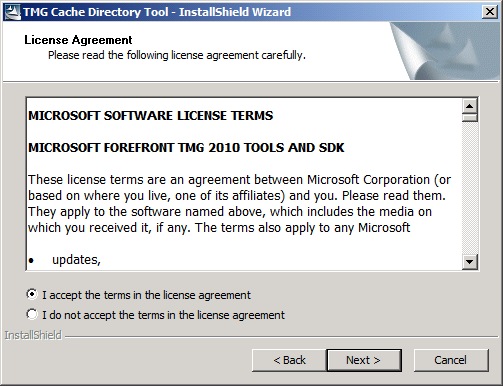
Task: Click the license text scroll up arrow
Action: tap(470, 106)
